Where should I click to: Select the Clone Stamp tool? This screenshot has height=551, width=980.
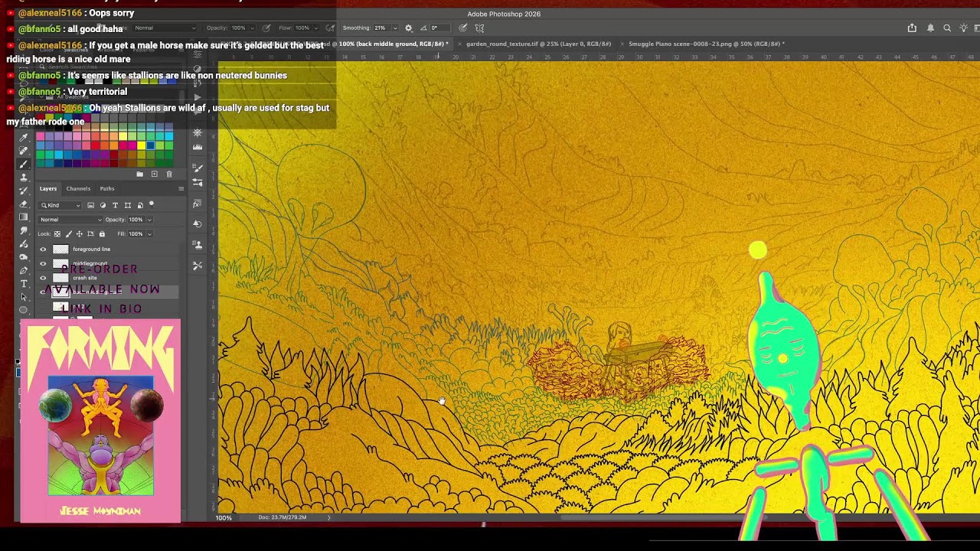click(24, 177)
